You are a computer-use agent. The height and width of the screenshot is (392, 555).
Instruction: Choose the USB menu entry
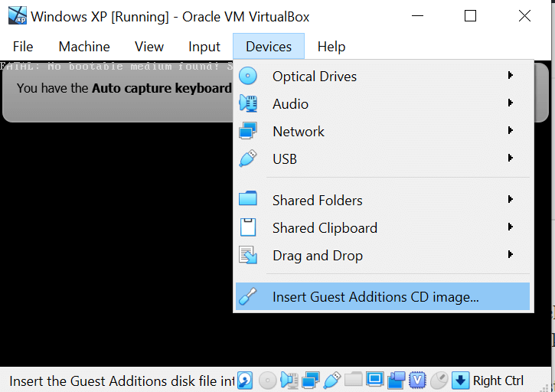[285, 159]
